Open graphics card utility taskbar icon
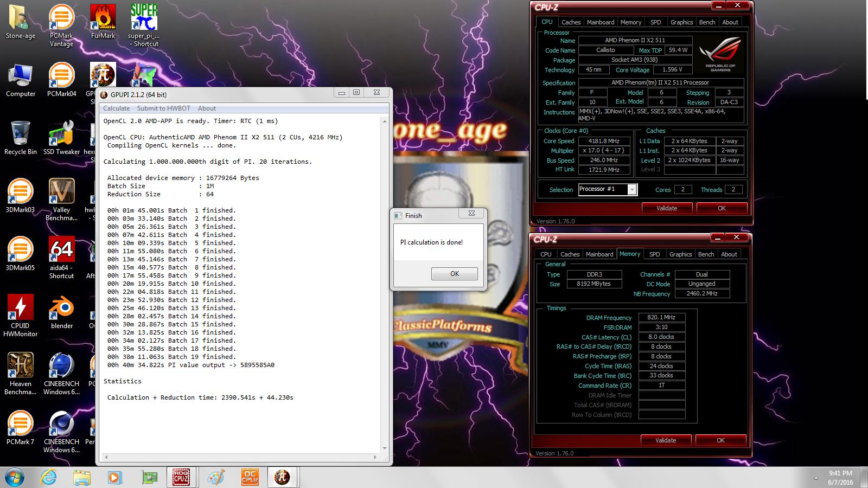This screenshot has height=488, width=868. coord(149,477)
